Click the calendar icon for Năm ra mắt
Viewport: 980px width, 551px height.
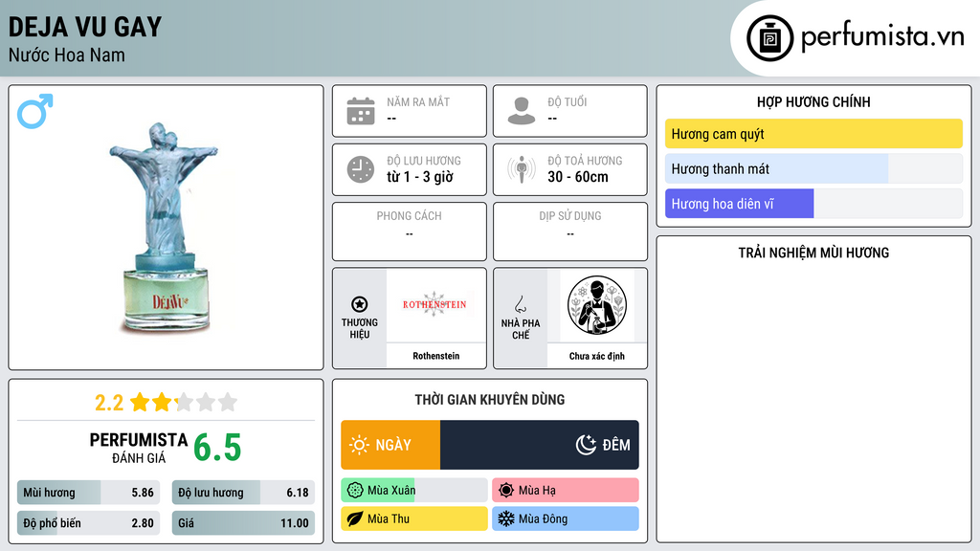pyautogui.click(x=361, y=111)
